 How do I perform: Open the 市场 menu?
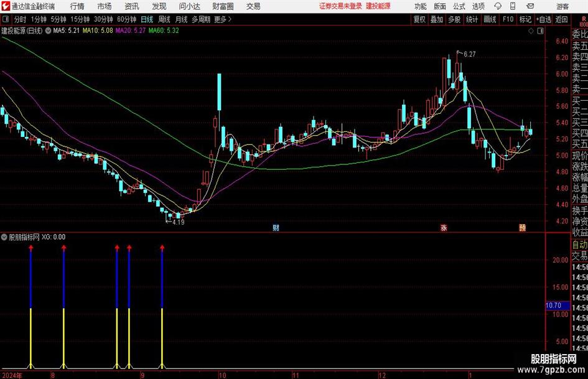tap(105, 6)
